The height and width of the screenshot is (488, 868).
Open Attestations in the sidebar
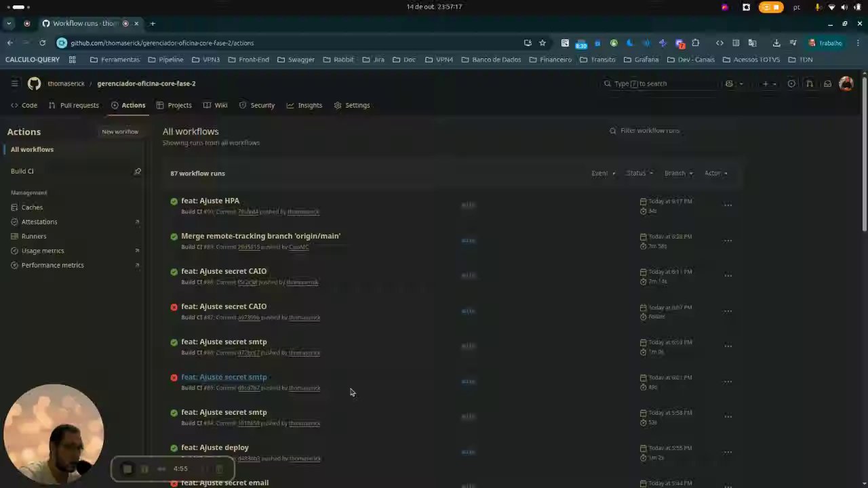tap(39, 222)
